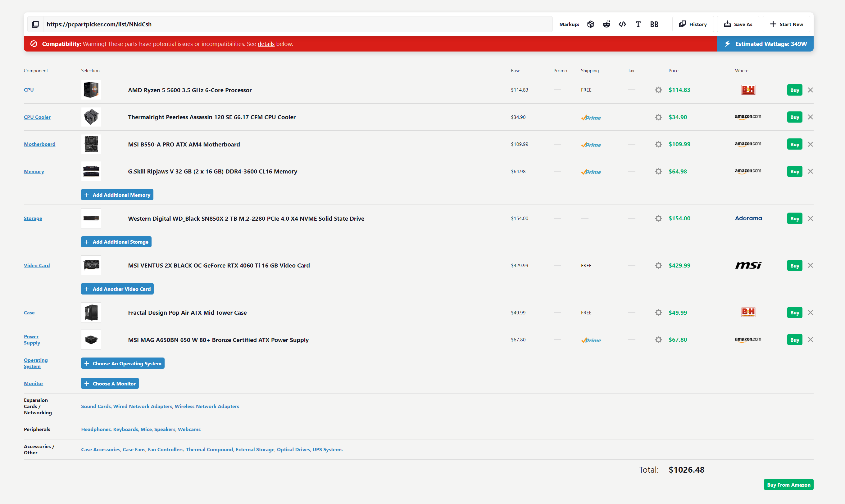Click Add Additional Memory button
The width and height of the screenshot is (845, 504).
[117, 195]
